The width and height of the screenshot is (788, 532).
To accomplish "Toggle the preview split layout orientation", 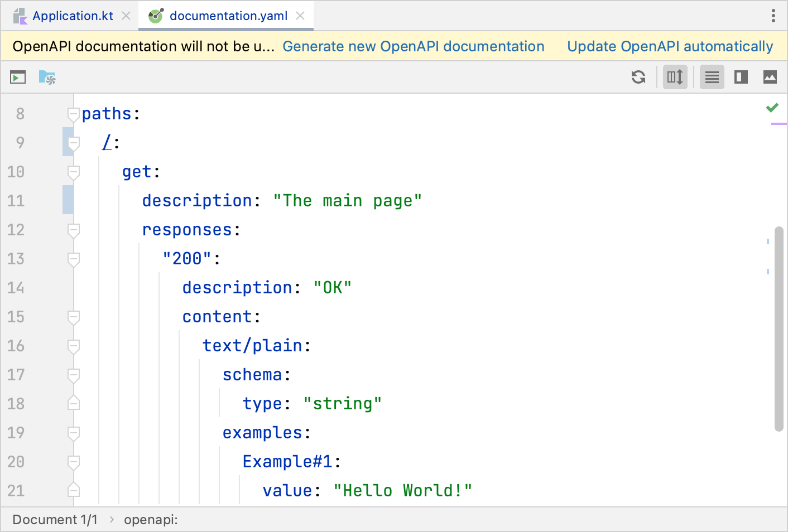I will (675, 77).
